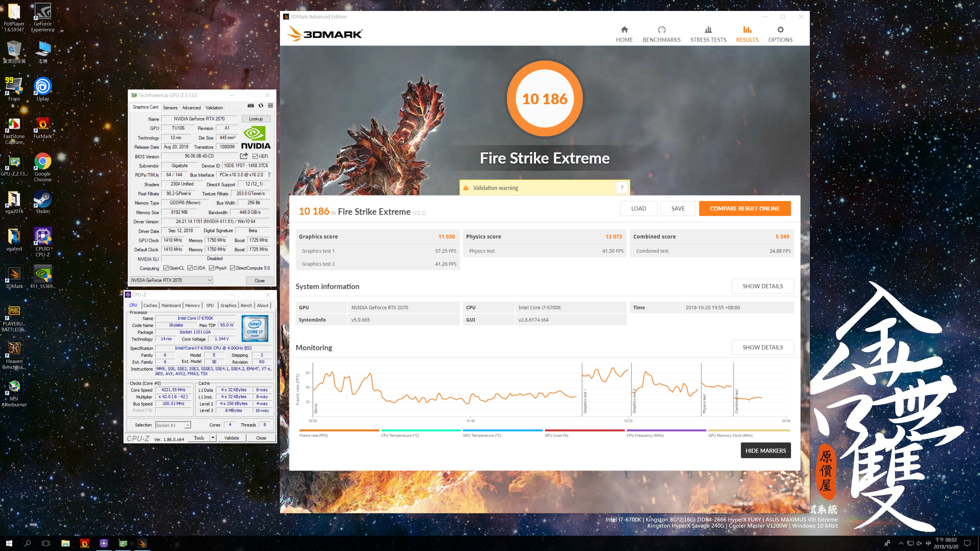Screen dimensions: 980x551
Task: Click LOAD button in 3DMark
Action: coord(638,208)
